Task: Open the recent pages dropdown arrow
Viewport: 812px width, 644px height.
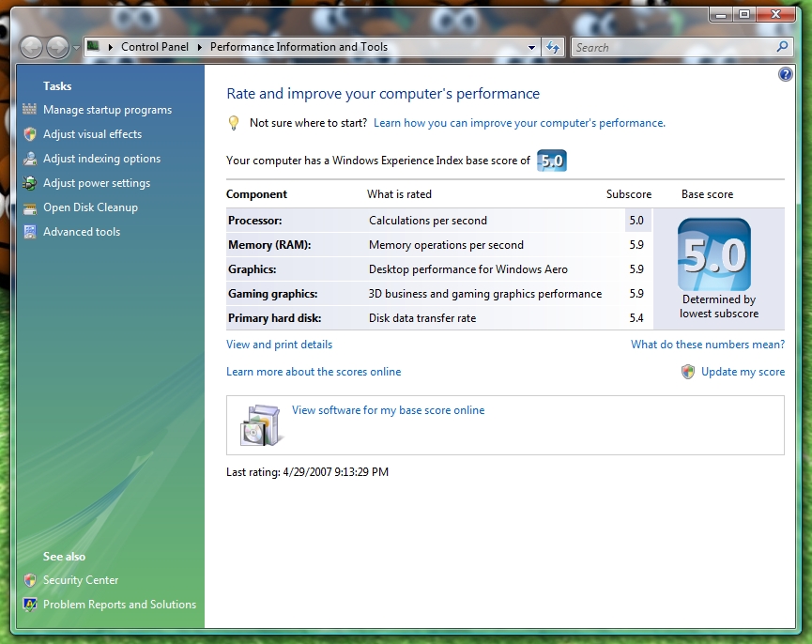Action: click(x=76, y=48)
